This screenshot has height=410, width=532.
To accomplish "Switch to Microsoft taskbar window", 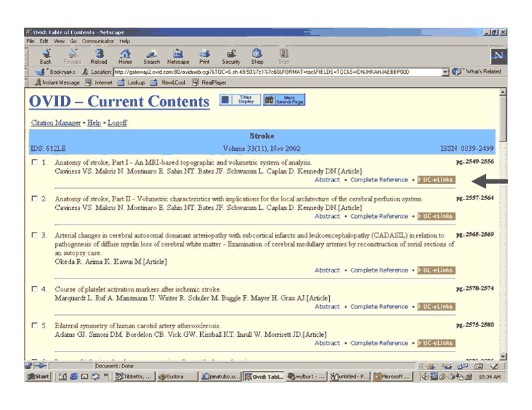I will click(x=393, y=376).
